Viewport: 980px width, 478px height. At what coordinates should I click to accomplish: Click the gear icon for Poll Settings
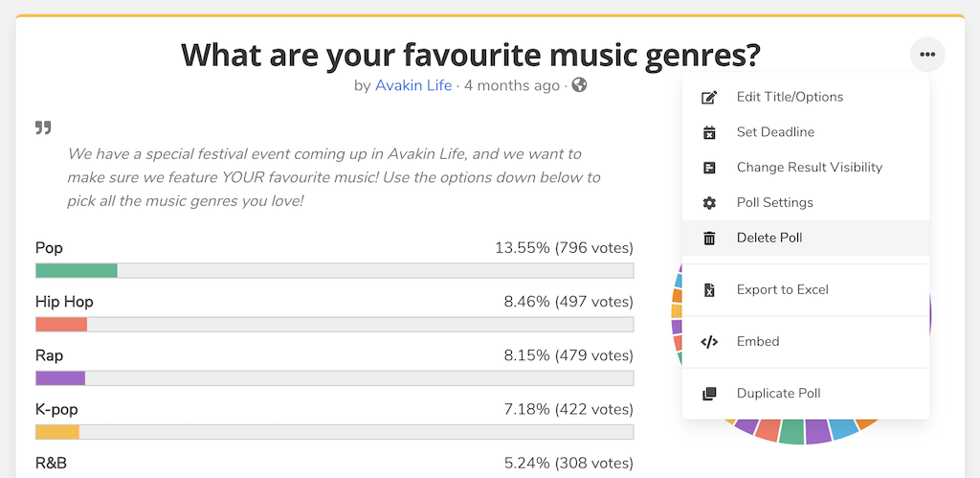709,203
